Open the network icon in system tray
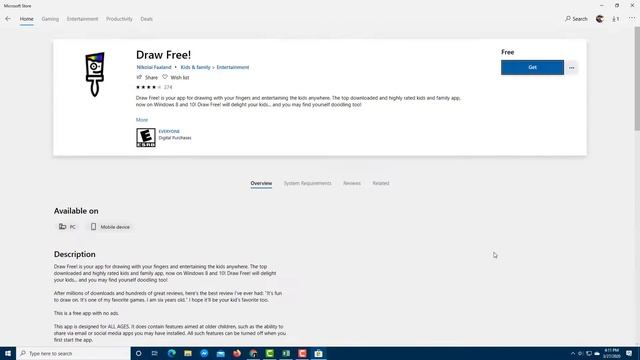Image resolution: width=640 pixels, height=360 pixels. [589, 353]
